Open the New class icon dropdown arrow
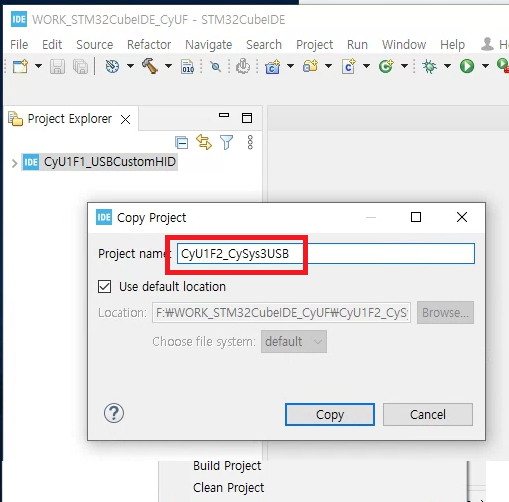 [x=404, y=66]
